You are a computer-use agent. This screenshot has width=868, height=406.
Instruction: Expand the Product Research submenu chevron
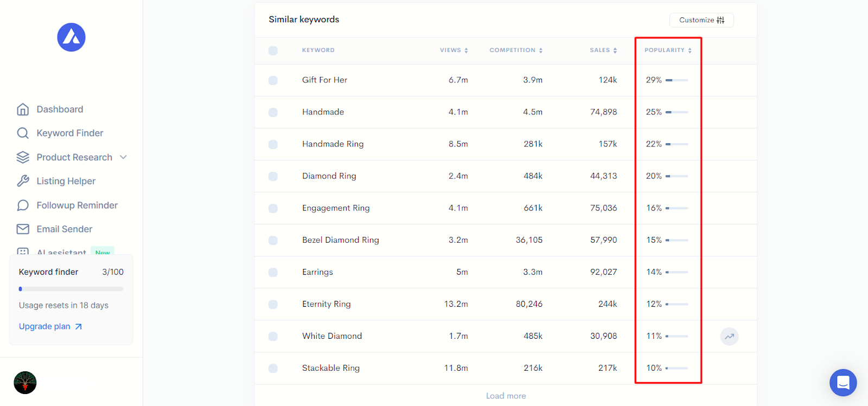(x=123, y=157)
